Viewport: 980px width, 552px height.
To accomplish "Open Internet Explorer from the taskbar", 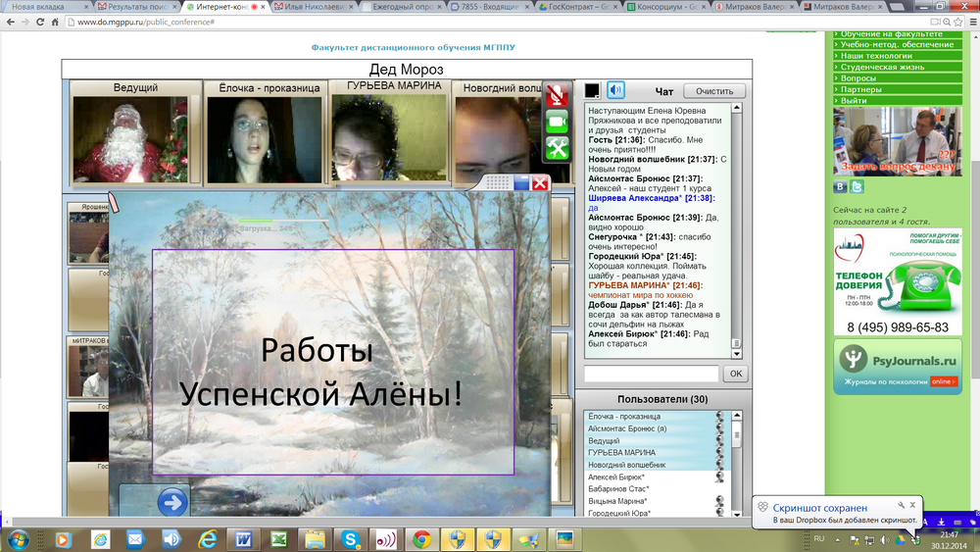I will coord(208,539).
